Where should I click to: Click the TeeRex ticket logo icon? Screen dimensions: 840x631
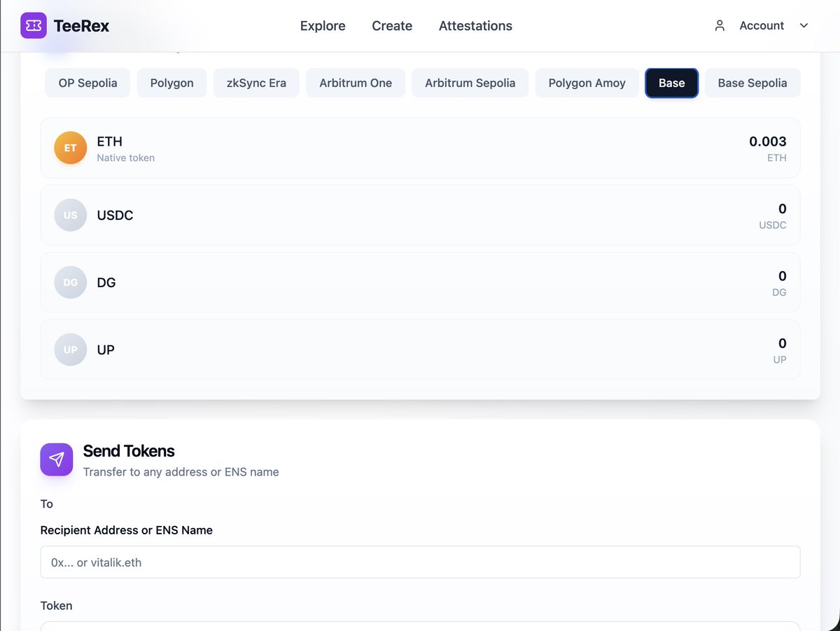(x=34, y=26)
